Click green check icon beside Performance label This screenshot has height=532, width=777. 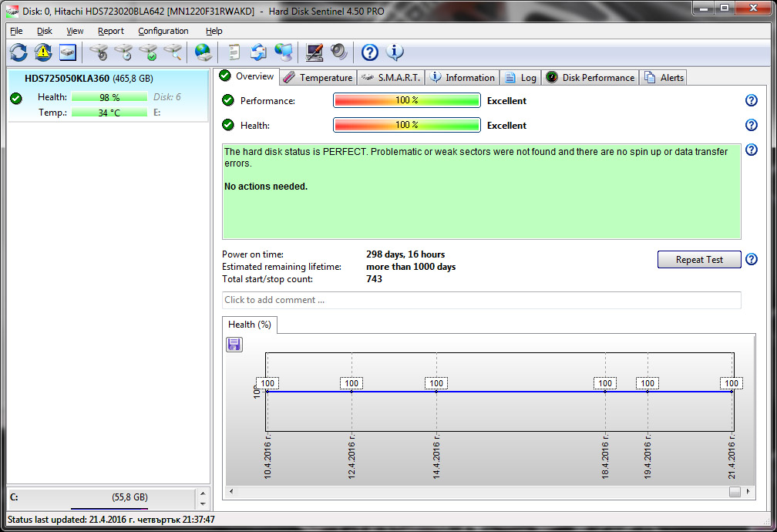click(x=228, y=100)
